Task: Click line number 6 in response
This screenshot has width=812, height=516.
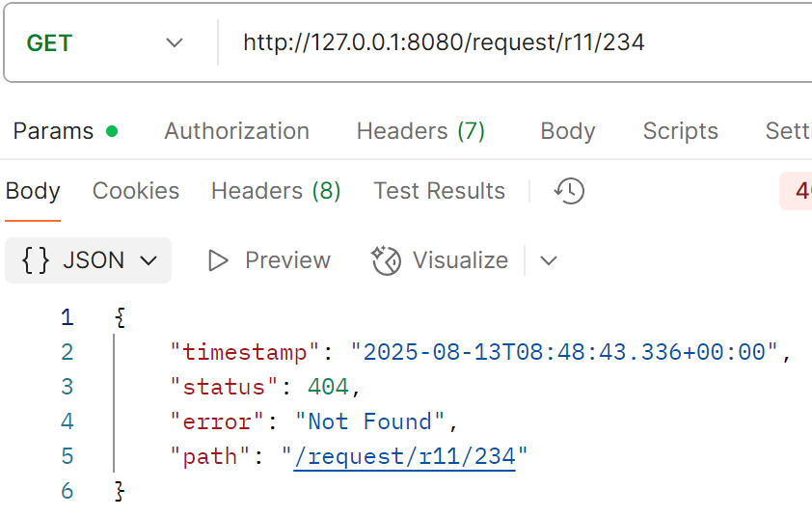Action: tap(67, 491)
